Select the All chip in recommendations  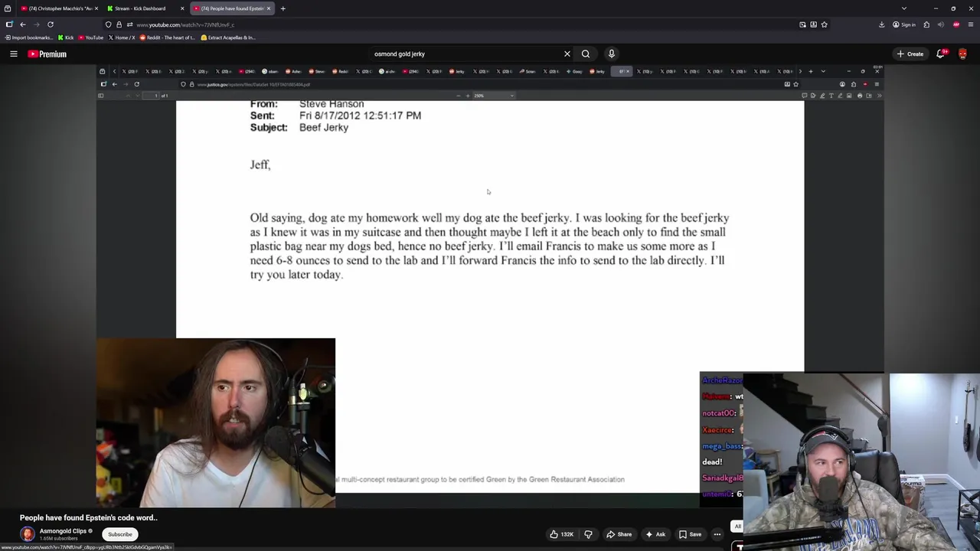tap(737, 527)
